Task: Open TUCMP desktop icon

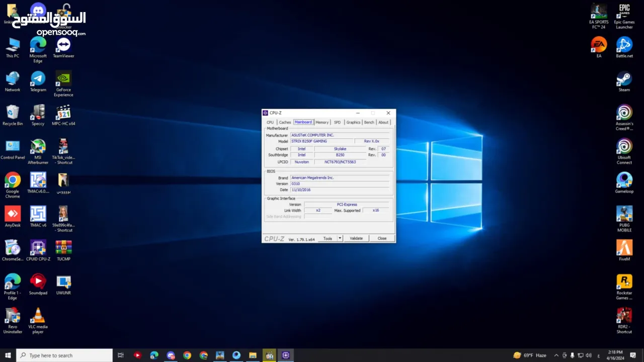Action: pos(63,250)
